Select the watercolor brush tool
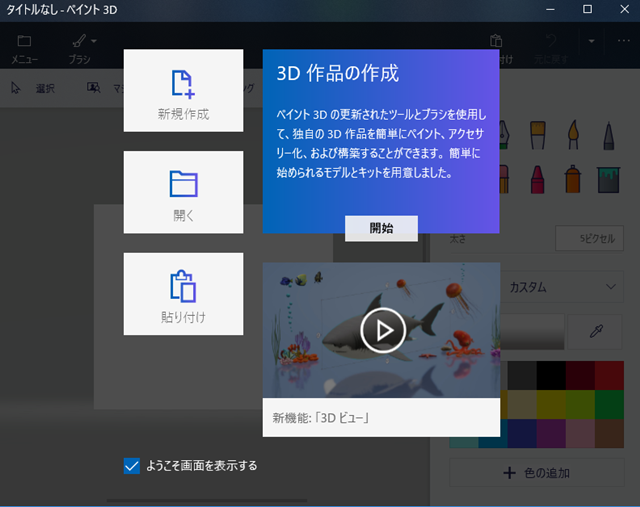The width and height of the screenshot is (640, 507). click(x=573, y=135)
